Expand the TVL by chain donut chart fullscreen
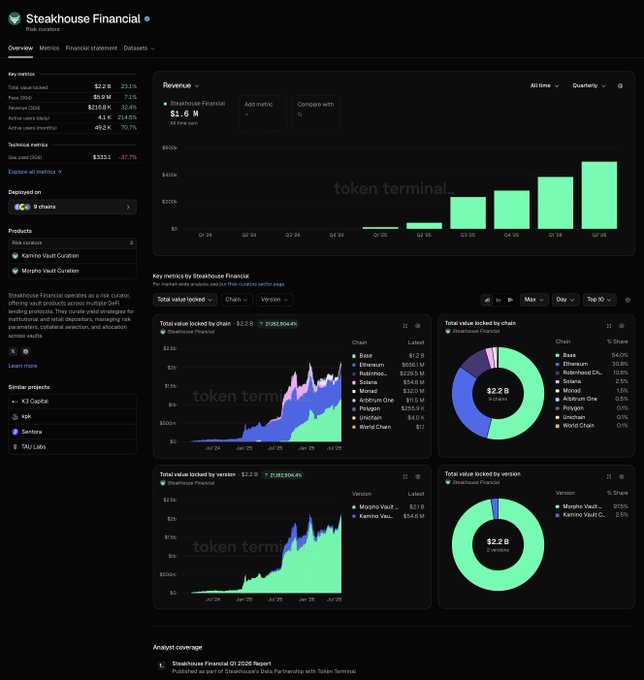 click(x=609, y=325)
